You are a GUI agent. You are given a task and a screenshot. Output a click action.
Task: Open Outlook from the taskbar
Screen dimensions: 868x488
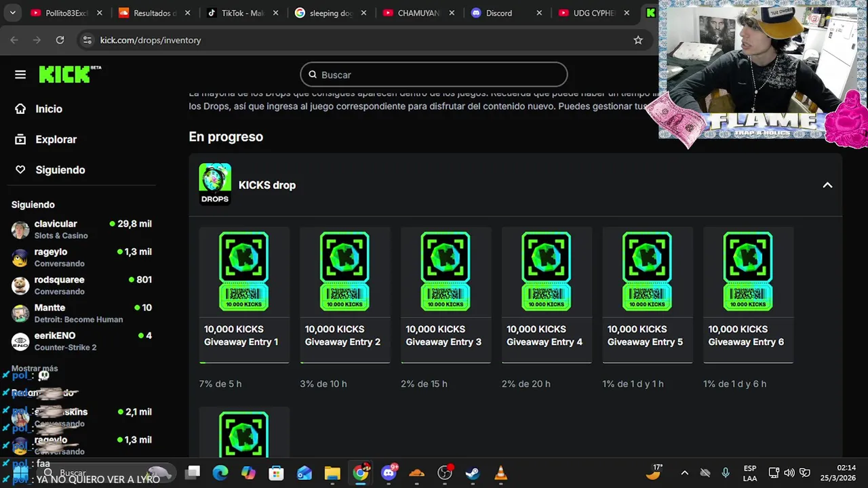(304, 473)
